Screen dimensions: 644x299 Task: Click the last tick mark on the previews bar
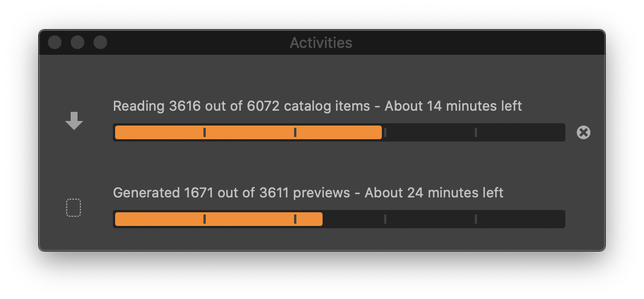point(476,219)
